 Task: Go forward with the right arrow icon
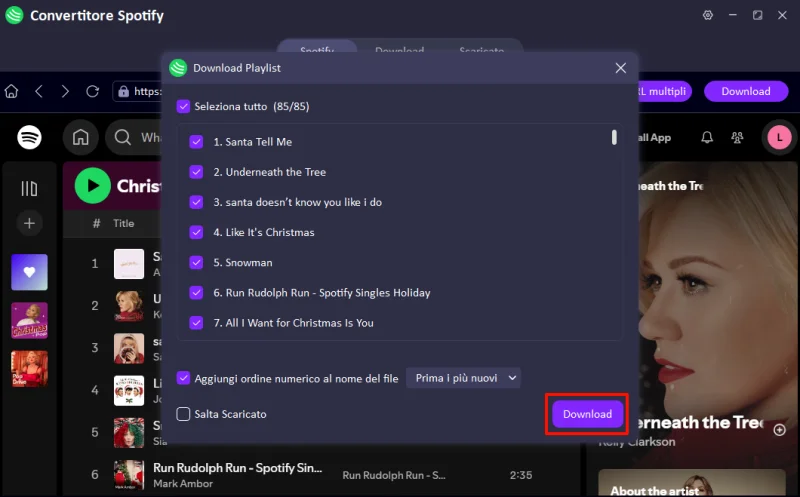(x=65, y=91)
